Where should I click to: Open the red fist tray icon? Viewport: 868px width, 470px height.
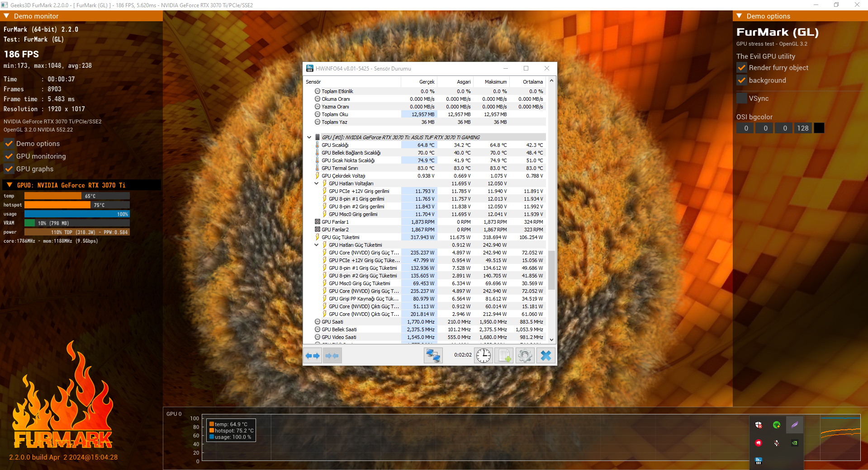(759, 443)
